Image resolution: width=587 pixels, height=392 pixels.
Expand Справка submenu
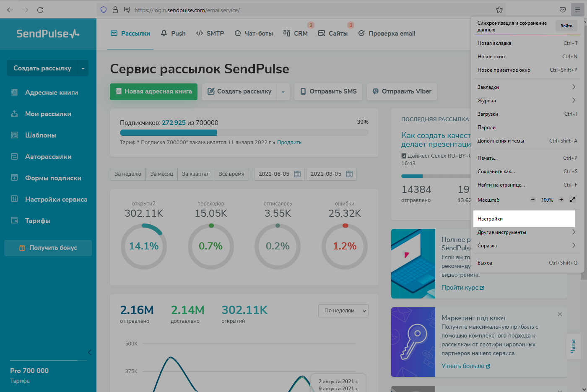pos(527,245)
